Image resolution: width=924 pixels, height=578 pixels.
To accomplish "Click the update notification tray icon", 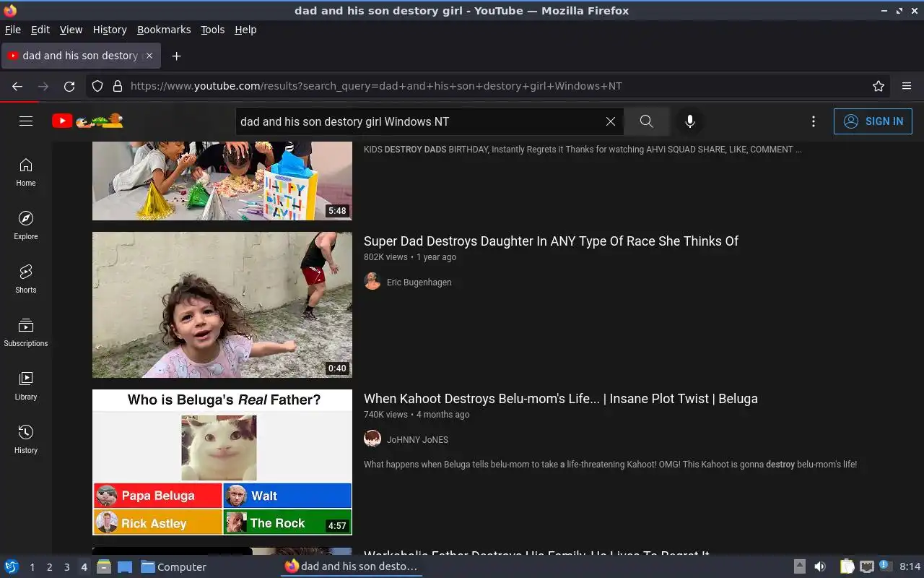I will point(885,566).
